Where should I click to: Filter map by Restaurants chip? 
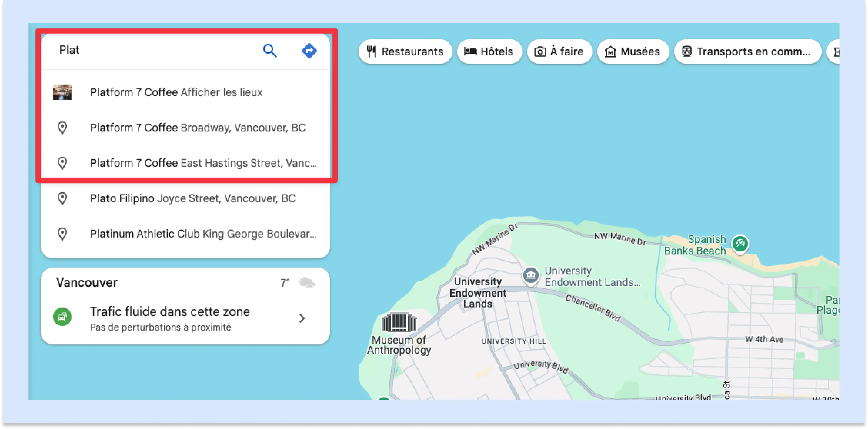405,52
